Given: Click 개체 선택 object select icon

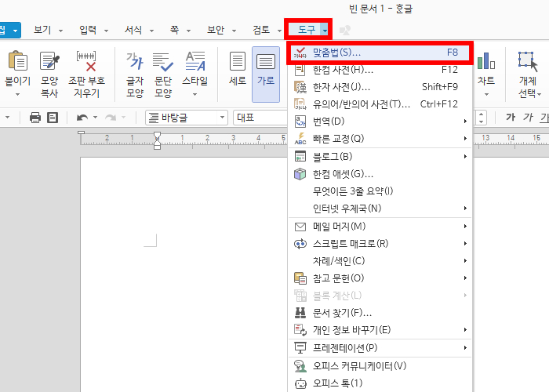Looking at the screenshot, I should (x=528, y=61).
